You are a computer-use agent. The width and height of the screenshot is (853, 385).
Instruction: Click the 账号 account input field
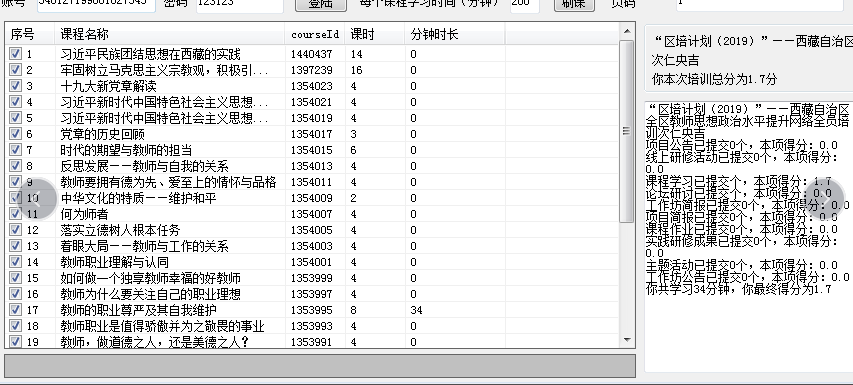[96, 4]
